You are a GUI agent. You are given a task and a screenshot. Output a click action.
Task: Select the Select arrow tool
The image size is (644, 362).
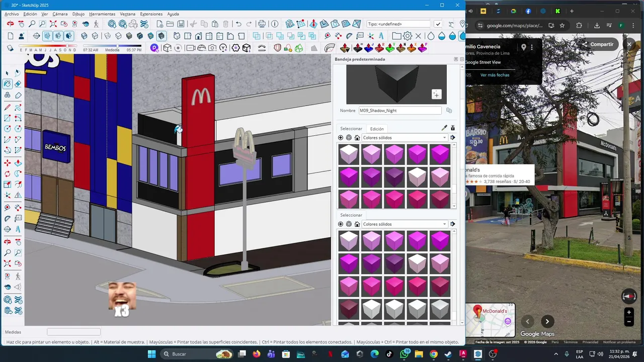click(8, 73)
